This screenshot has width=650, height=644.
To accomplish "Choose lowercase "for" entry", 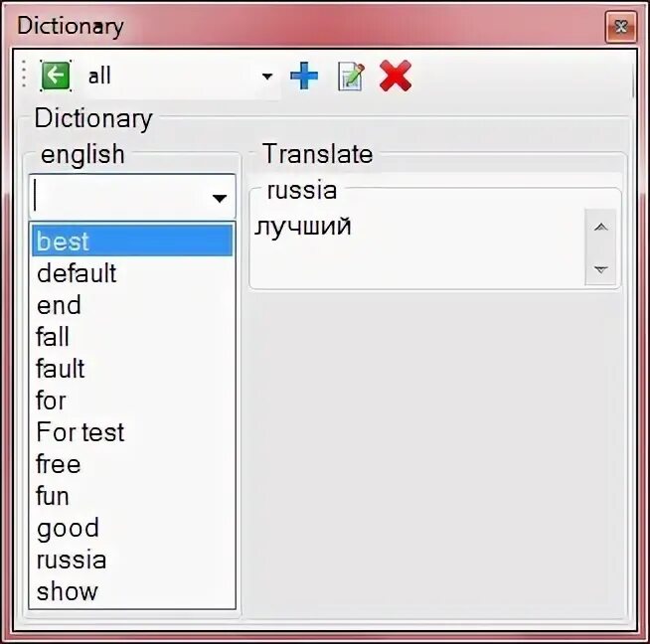I will click(132, 401).
